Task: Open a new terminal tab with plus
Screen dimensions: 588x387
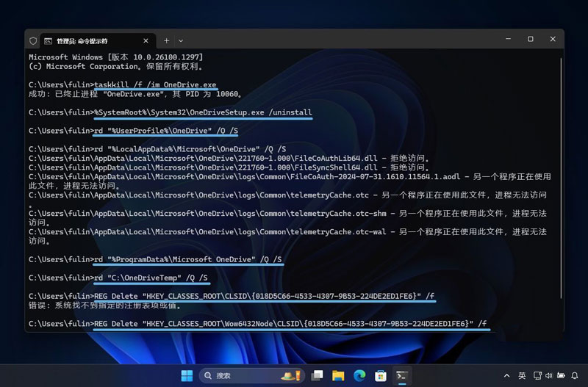Action: pos(166,40)
